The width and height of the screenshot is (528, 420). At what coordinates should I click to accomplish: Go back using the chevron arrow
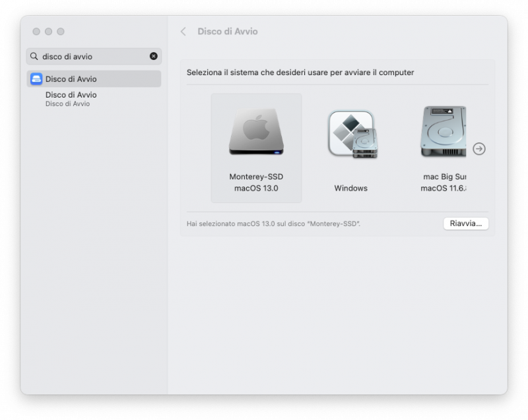[183, 32]
